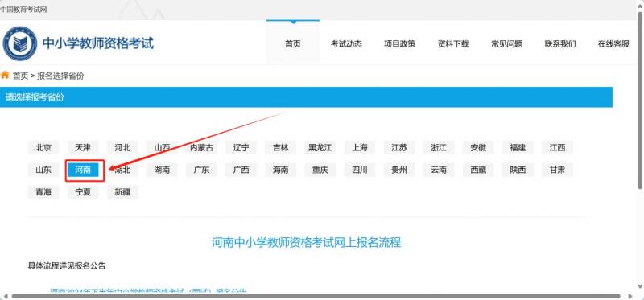Choose 河北 from the province list
Viewport: 644px width, 300px height.
point(122,148)
